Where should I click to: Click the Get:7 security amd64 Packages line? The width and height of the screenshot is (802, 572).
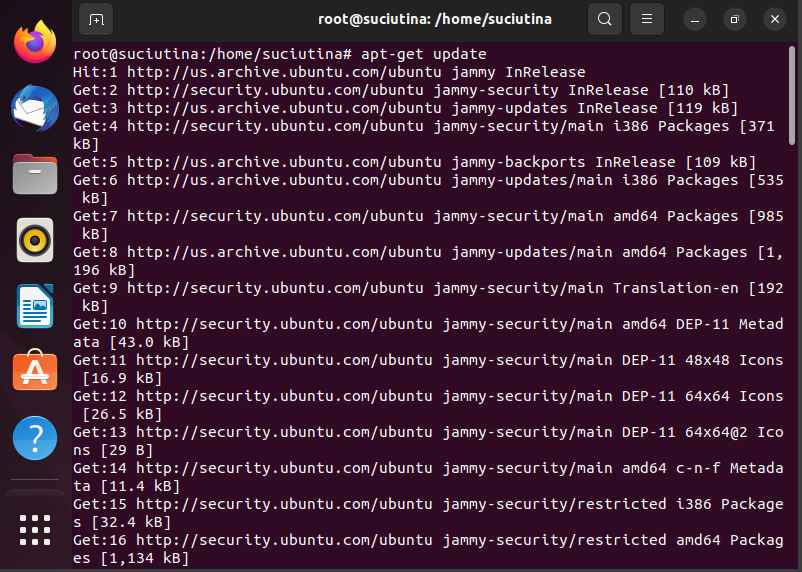tap(428, 225)
